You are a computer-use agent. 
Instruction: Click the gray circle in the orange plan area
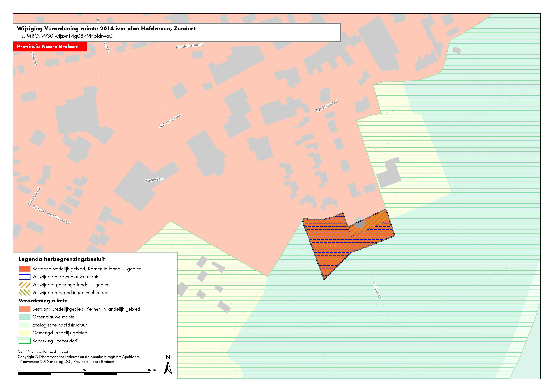pyautogui.click(x=359, y=223)
